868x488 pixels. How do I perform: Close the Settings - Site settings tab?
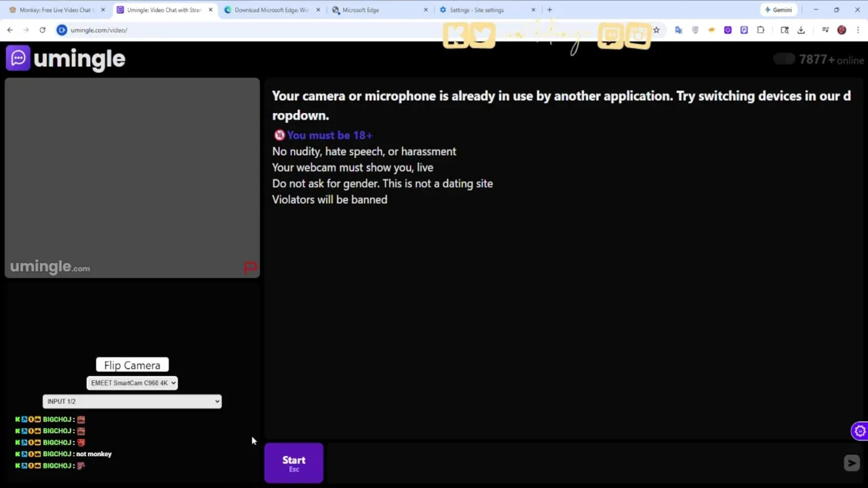(533, 10)
